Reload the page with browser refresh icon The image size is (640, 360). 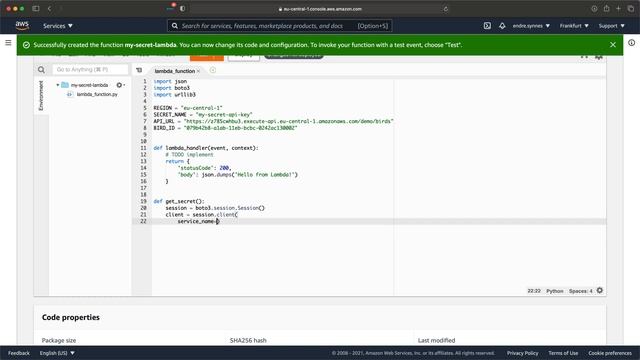445,9
